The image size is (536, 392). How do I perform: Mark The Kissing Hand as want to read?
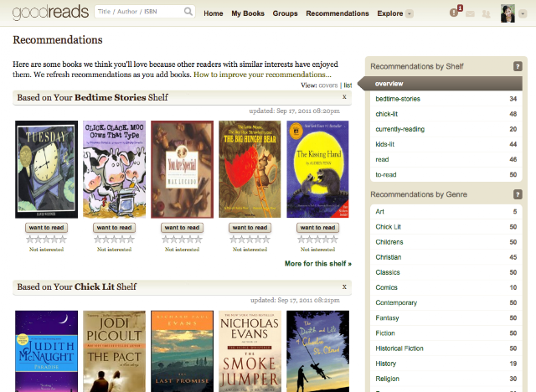317,228
